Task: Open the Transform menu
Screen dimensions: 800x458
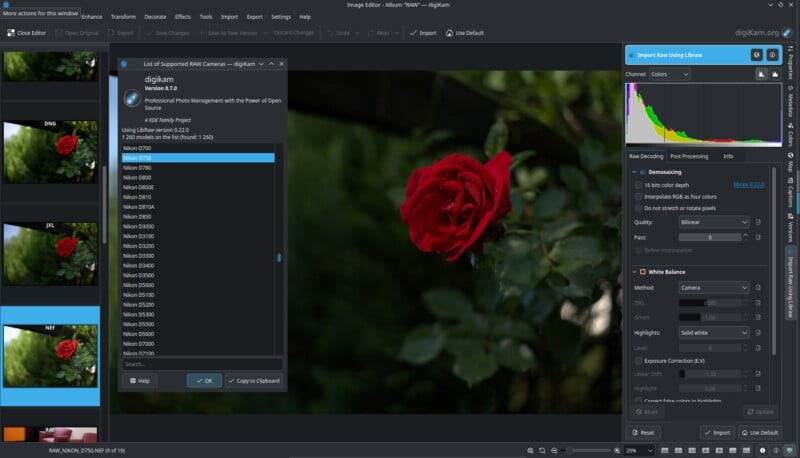Action: tap(123, 17)
